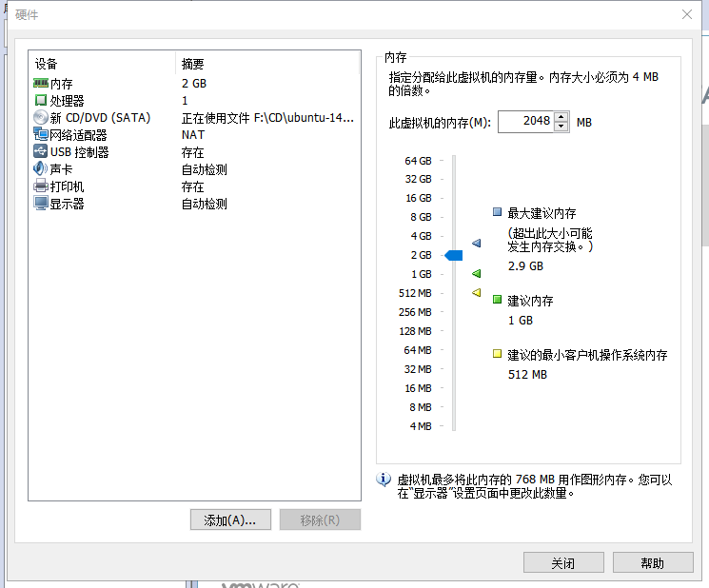Select the 新 CD/DVD (SATA) row
709x588 pixels.
point(194,118)
